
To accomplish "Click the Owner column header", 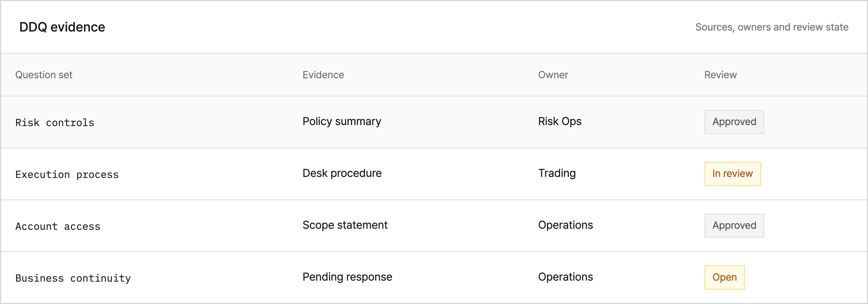I will click(553, 75).
